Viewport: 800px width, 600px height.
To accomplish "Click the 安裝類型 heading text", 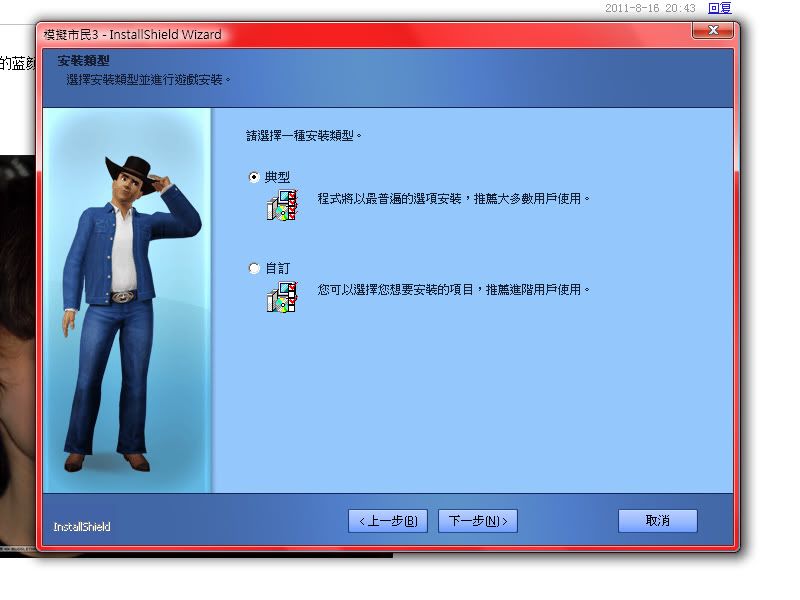I will click(83, 61).
